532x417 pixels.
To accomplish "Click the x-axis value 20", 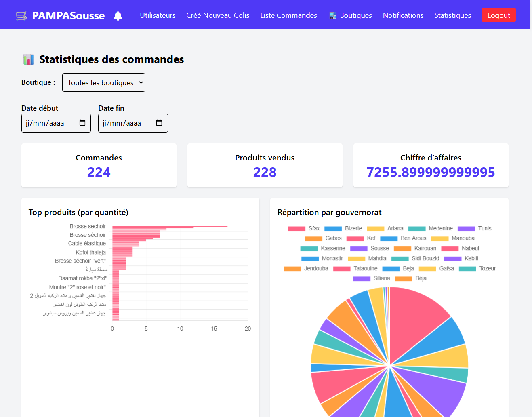I will [x=248, y=329].
